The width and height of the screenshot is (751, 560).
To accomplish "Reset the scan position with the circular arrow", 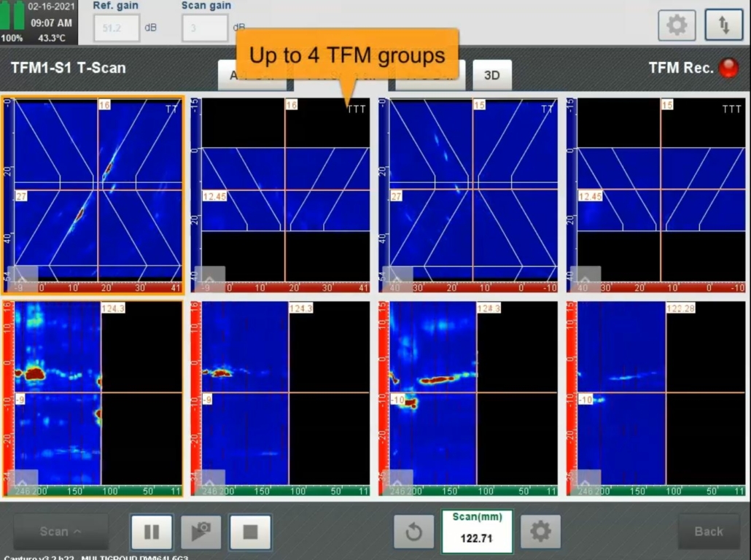I will coord(414,532).
